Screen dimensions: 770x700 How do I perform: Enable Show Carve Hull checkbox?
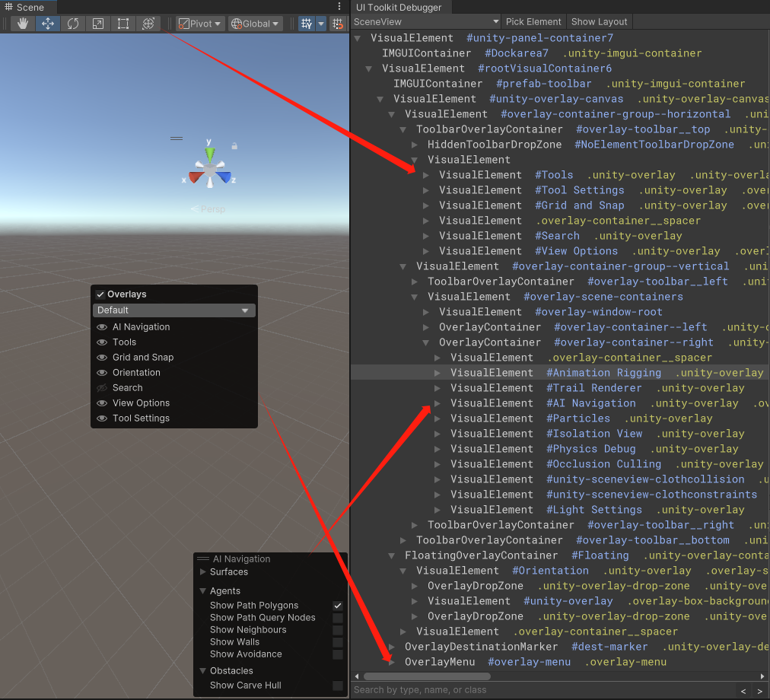pyautogui.click(x=337, y=686)
